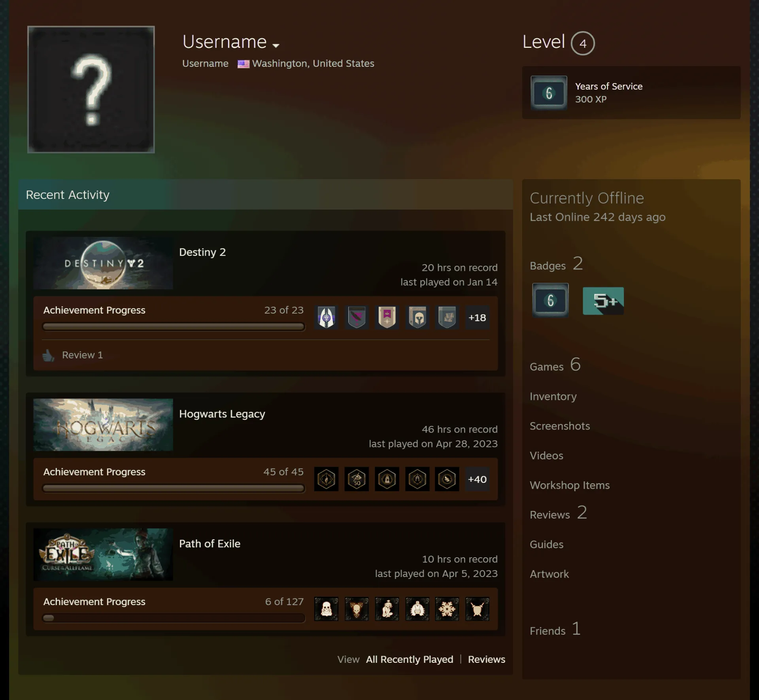Click Path of Exile achievement progress bar
Image resolution: width=759 pixels, height=700 pixels.
174,618
